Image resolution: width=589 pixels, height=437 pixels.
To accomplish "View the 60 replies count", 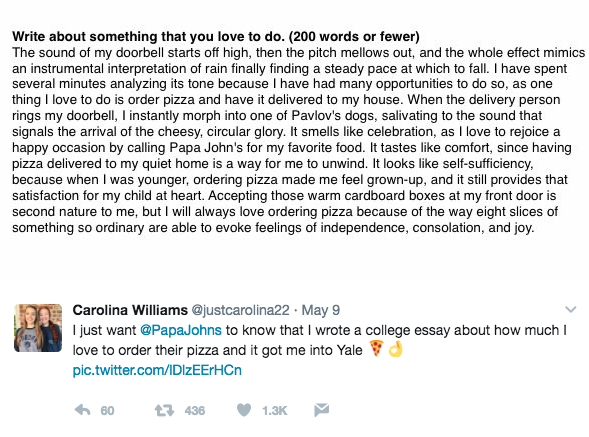I will click(x=107, y=411).
